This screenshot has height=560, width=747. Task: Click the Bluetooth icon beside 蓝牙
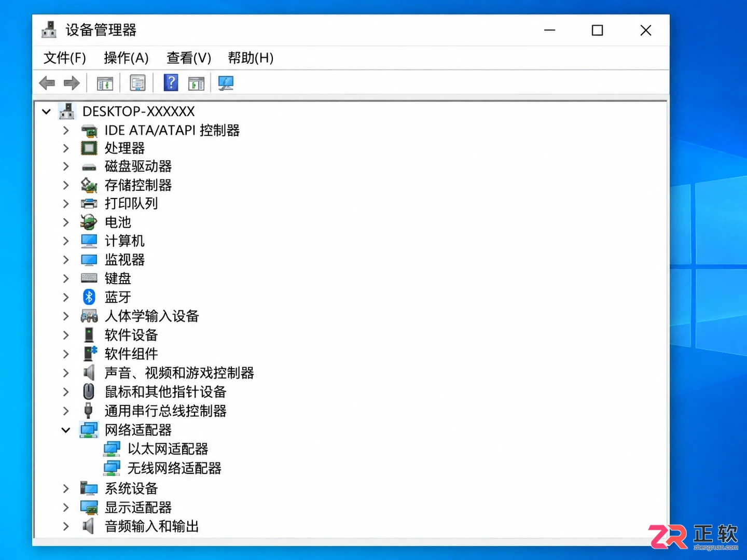[89, 297]
